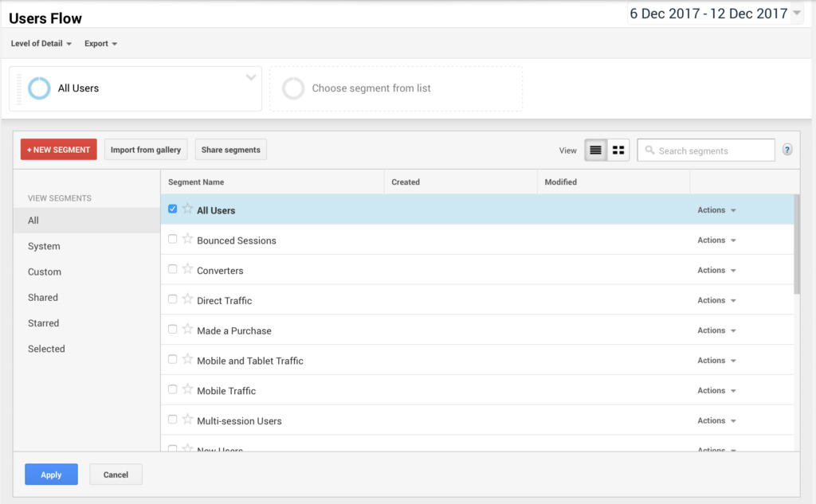
Task: Enable the Multi-session Users checkbox
Action: [172, 420]
